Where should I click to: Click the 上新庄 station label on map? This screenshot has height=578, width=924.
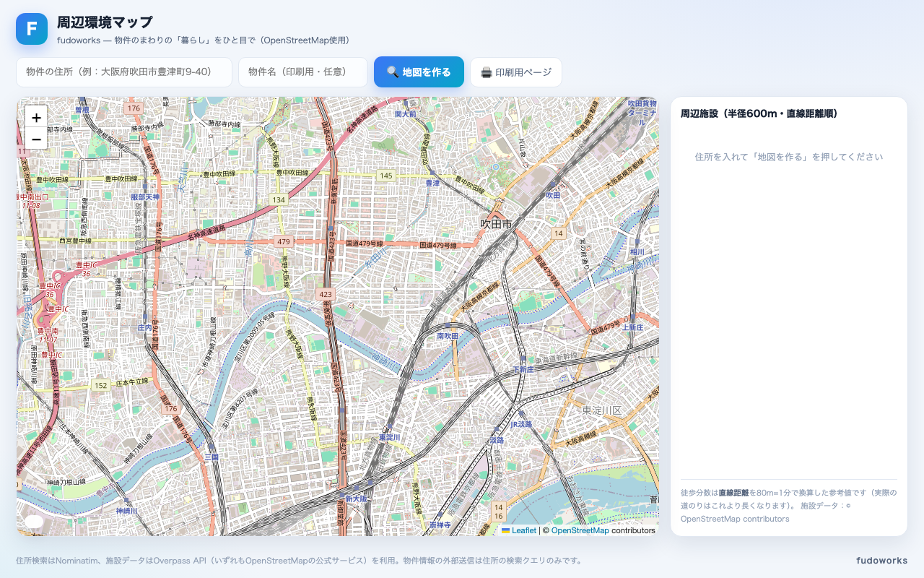coord(633,327)
